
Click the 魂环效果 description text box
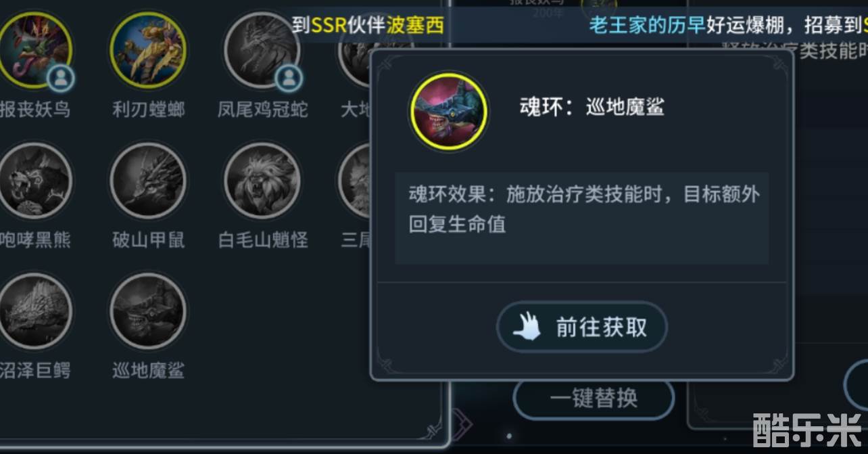point(582,218)
